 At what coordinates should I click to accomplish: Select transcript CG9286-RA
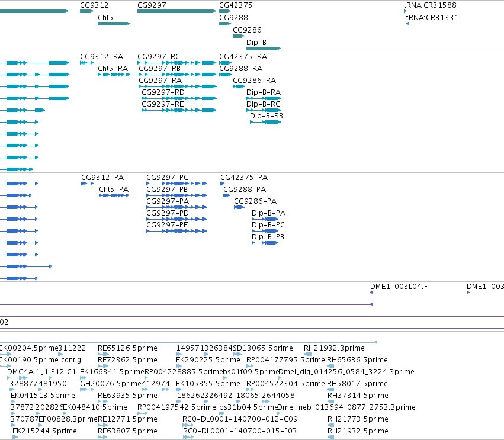239,86
